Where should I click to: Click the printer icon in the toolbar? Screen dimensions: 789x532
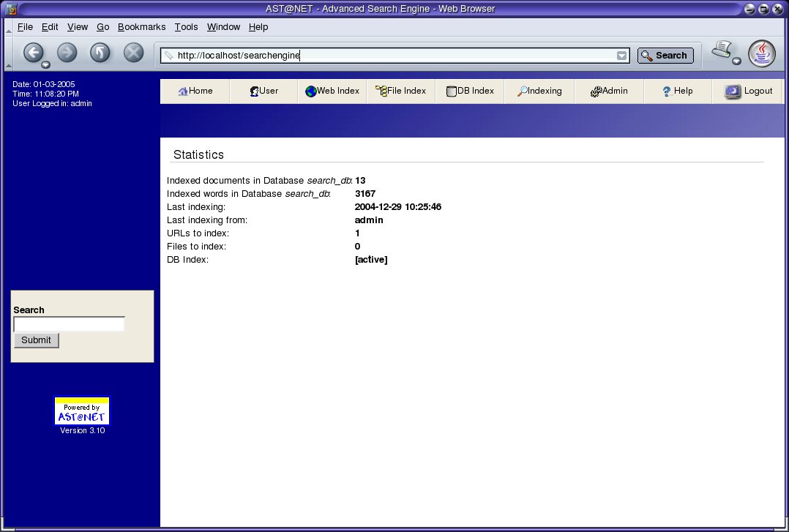click(x=722, y=50)
